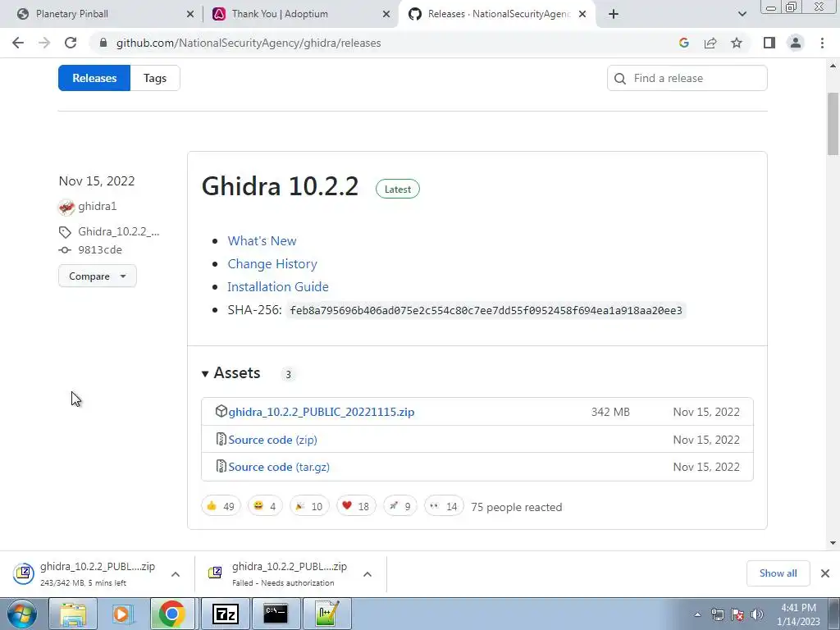Switch to the Tags view
Screen dimensions: 840x630
155,78
